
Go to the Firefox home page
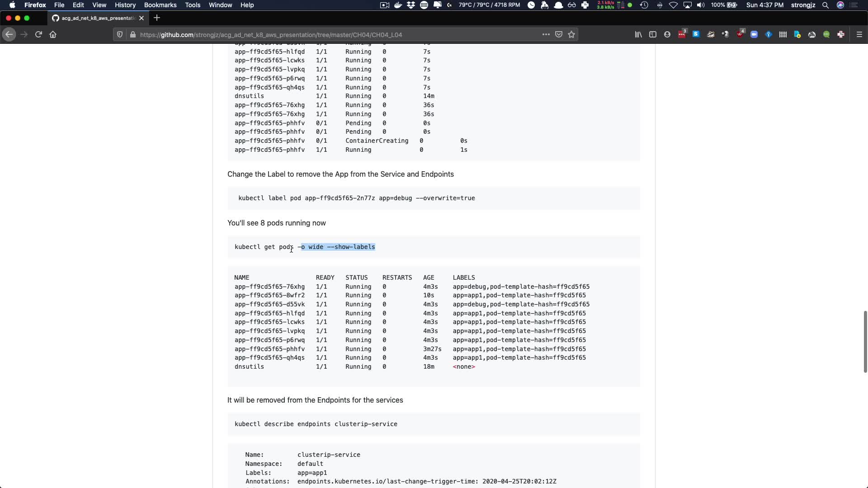(x=53, y=34)
